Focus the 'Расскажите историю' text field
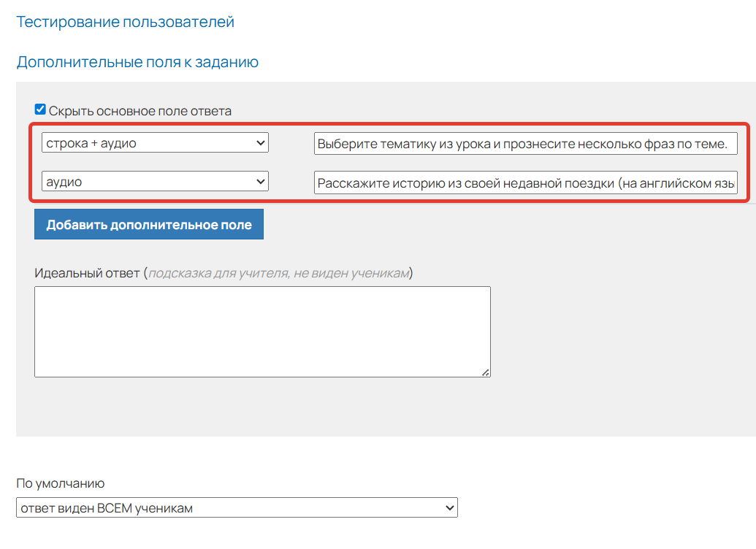Image resolution: width=756 pixels, height=549 pixels. [x=525, y=183]
